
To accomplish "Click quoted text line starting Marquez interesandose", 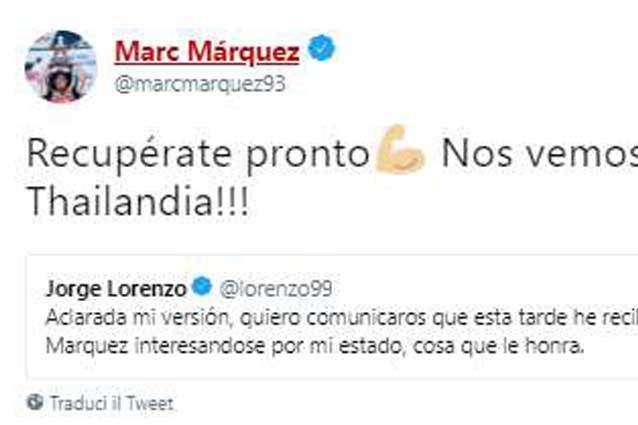I will pos(315,347).
